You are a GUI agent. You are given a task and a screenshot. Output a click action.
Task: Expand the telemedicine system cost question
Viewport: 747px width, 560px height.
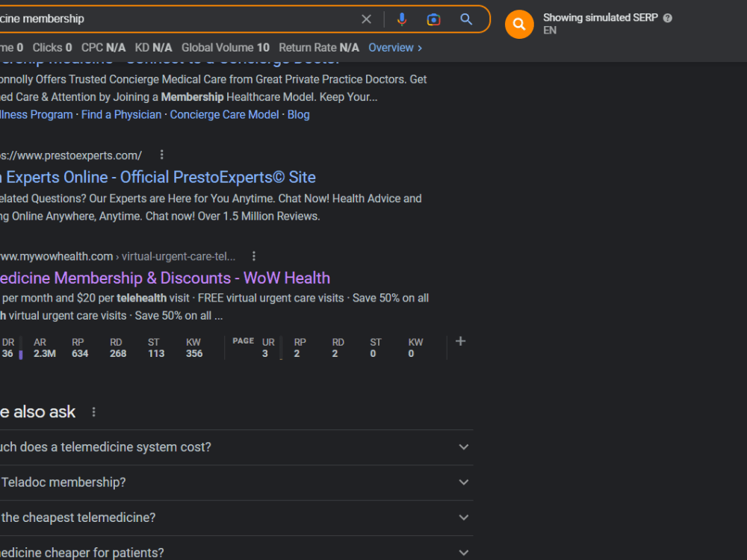[x=236, y=447]
